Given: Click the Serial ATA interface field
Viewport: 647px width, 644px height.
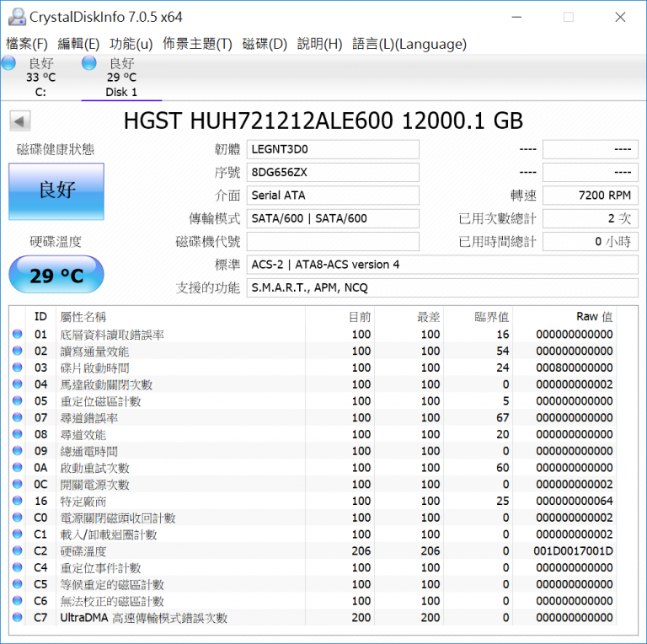Looking at the screenshot, I should point(333,196).
